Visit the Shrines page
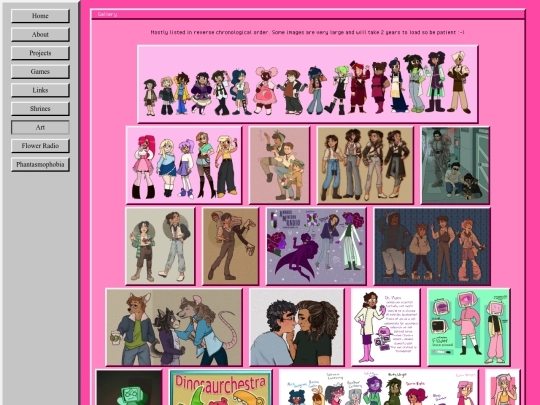 (x=40, y=109)
